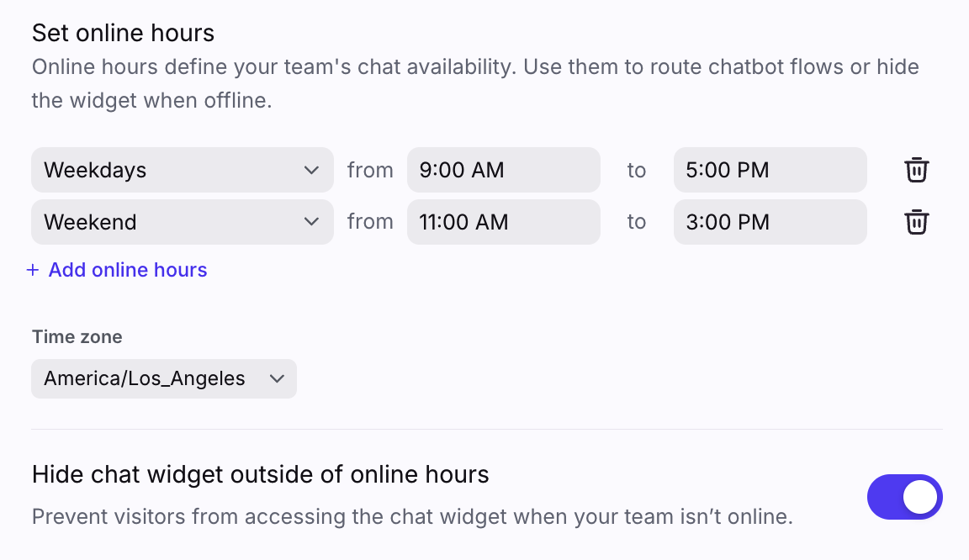Disable hiding chat widget outside online hours
Image resolution: width=969 pixels, height=560 pixels.
tap(904, 497)
